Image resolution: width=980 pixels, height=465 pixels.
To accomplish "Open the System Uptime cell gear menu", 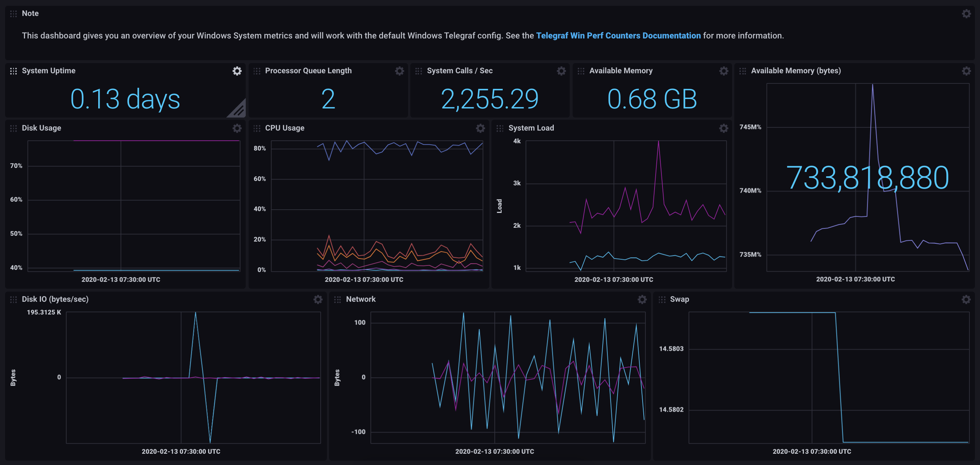I will (237, 71).
